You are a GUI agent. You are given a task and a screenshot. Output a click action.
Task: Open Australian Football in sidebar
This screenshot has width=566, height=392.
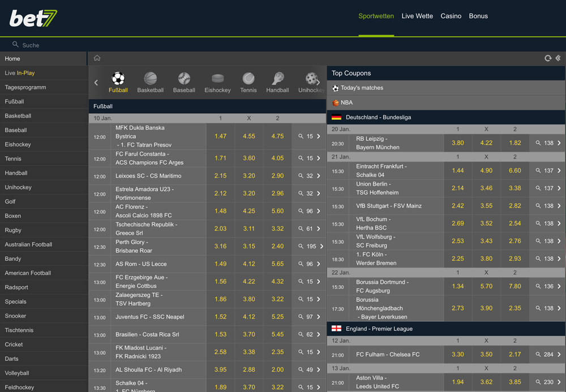pyautogui.click(x=44, y=244)
